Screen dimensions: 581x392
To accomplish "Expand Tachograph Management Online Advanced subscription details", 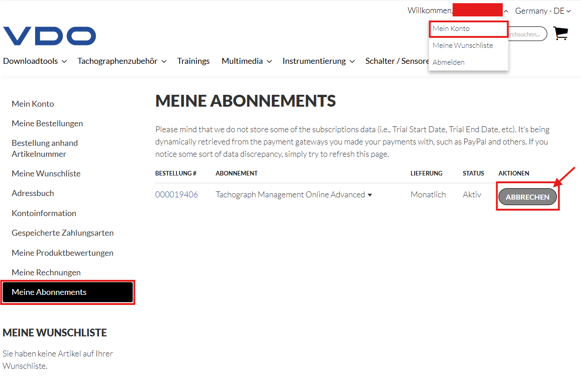I will point(294,195).
